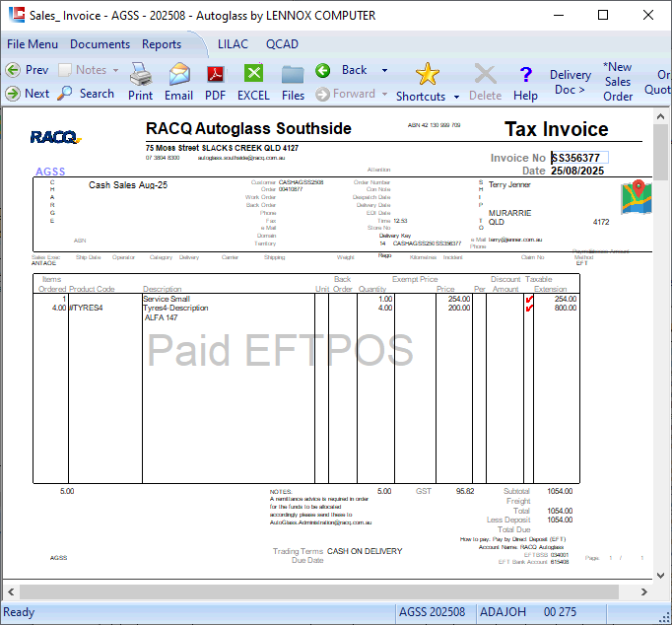
Task: Go to previous invoice with Prev
Action: click(x=27, y=70)
